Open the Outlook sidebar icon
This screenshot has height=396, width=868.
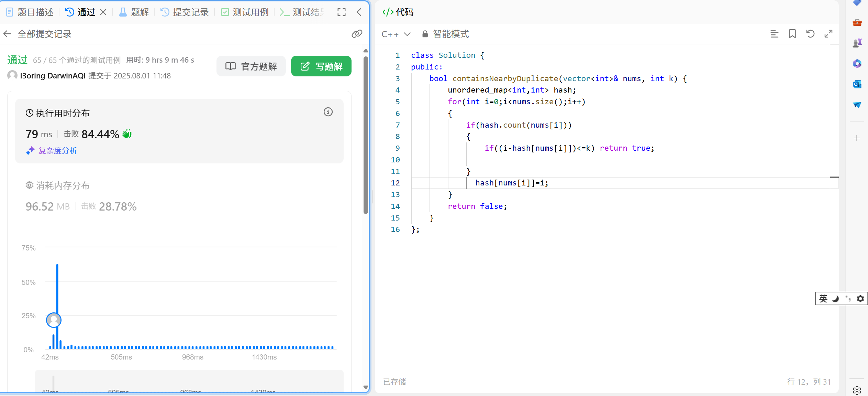click(x=857, y=84)
